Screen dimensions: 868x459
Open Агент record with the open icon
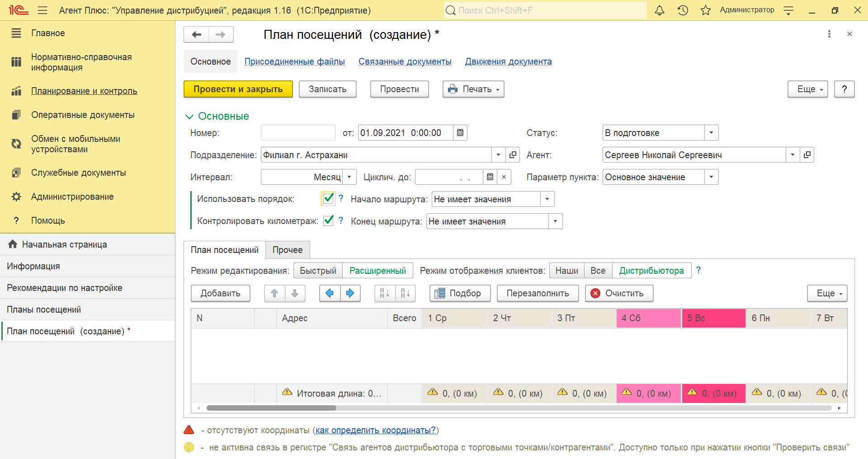(807, 155)
